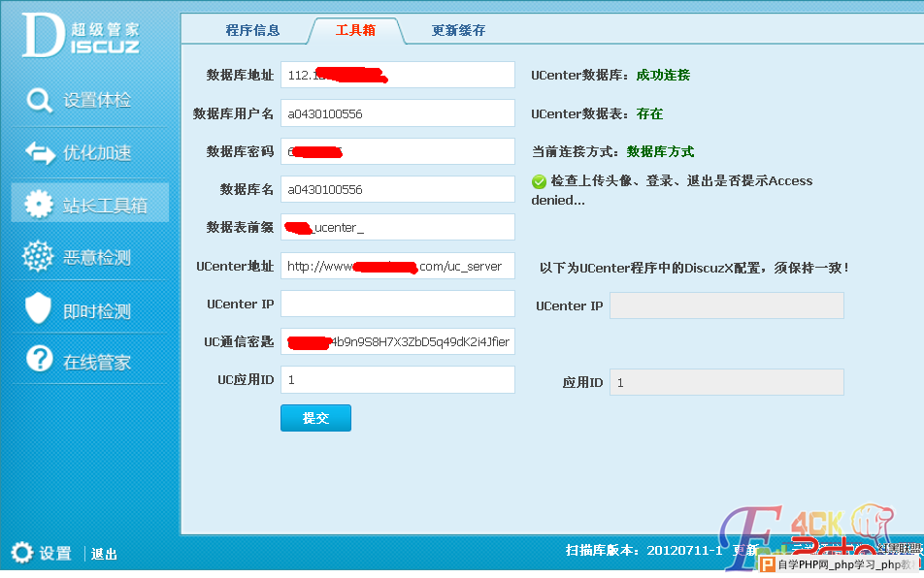Click the virus icon beside 恶意检测
This screenshot has width=924, height=578.
click(x=38, y=256)
